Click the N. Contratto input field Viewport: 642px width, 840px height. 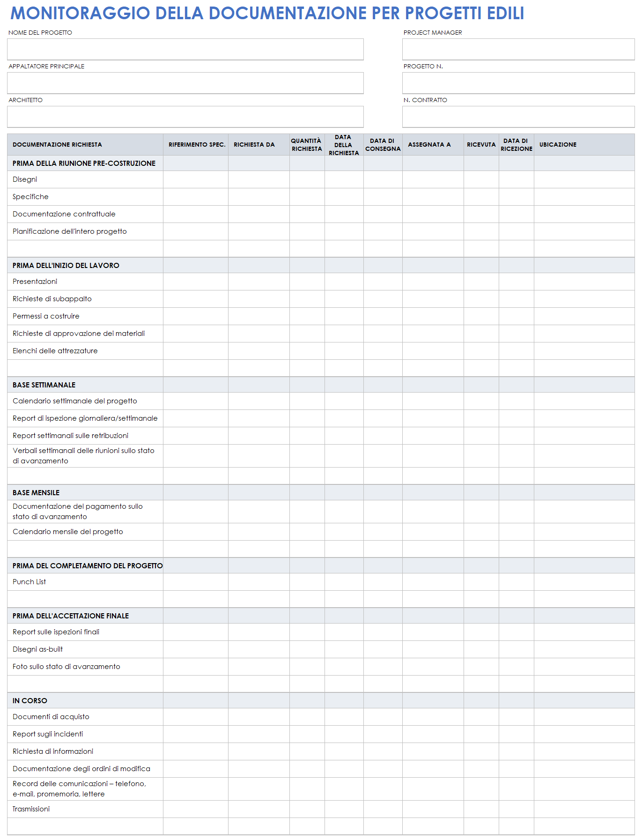518,117
